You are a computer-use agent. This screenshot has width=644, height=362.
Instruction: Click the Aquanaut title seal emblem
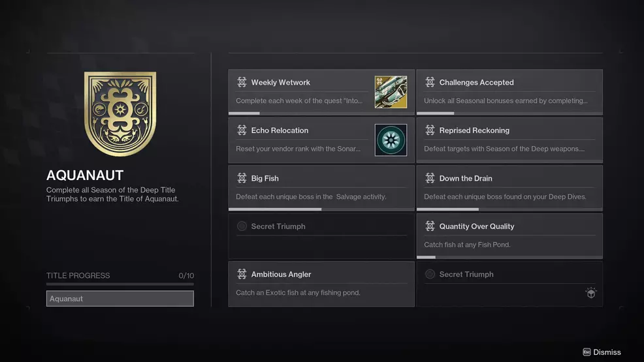pos(120,114)
